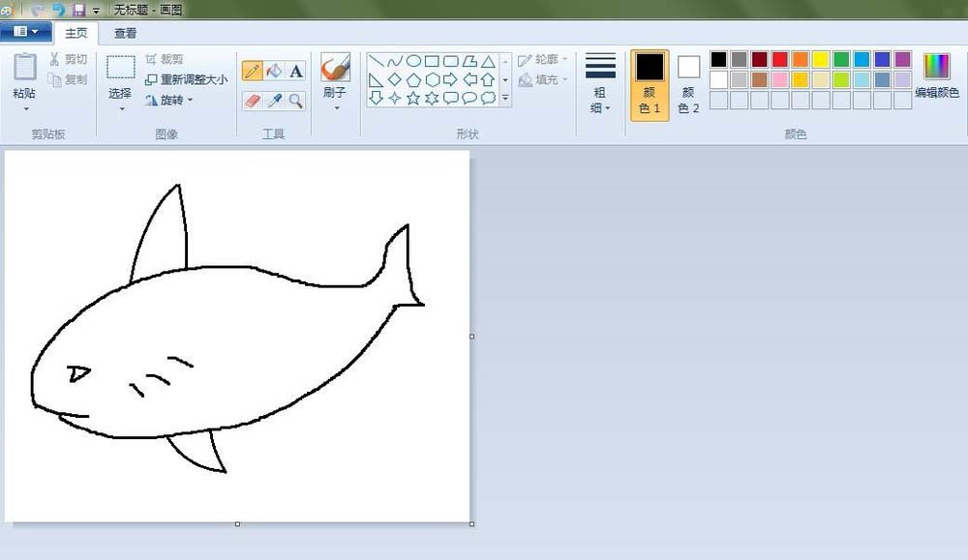Pick the triangle shape
Viewport: 968px width, 560px height.
488,61
